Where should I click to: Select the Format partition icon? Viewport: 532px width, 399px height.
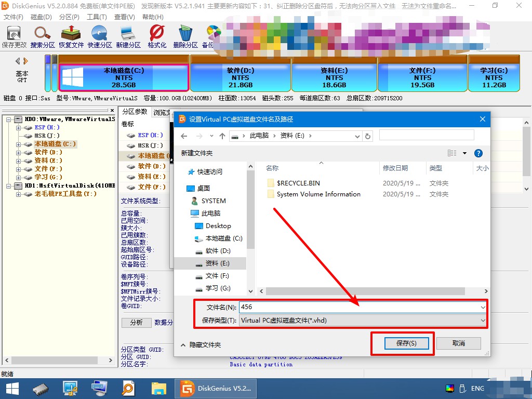click(157, 37)
